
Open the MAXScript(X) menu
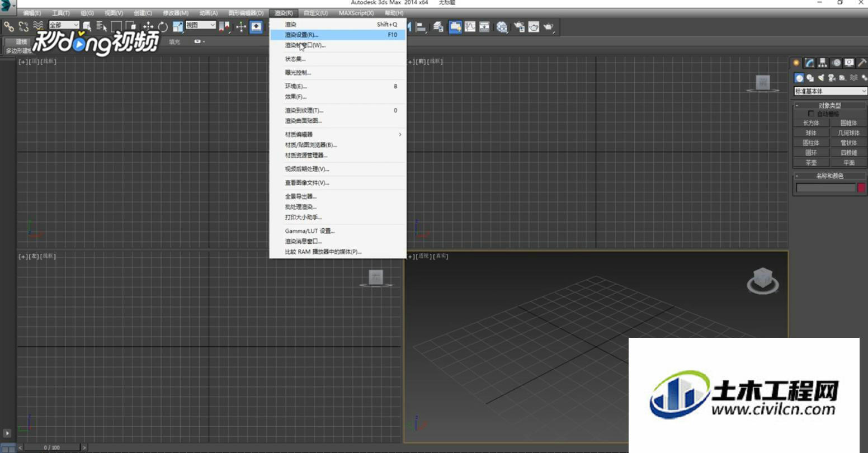[356, 13]
